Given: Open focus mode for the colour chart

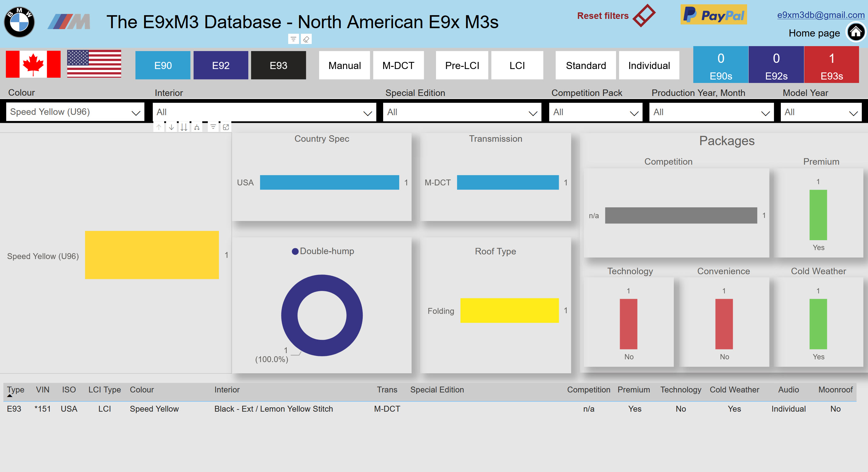Looking at the screenshot, I should tap(226, 127).
